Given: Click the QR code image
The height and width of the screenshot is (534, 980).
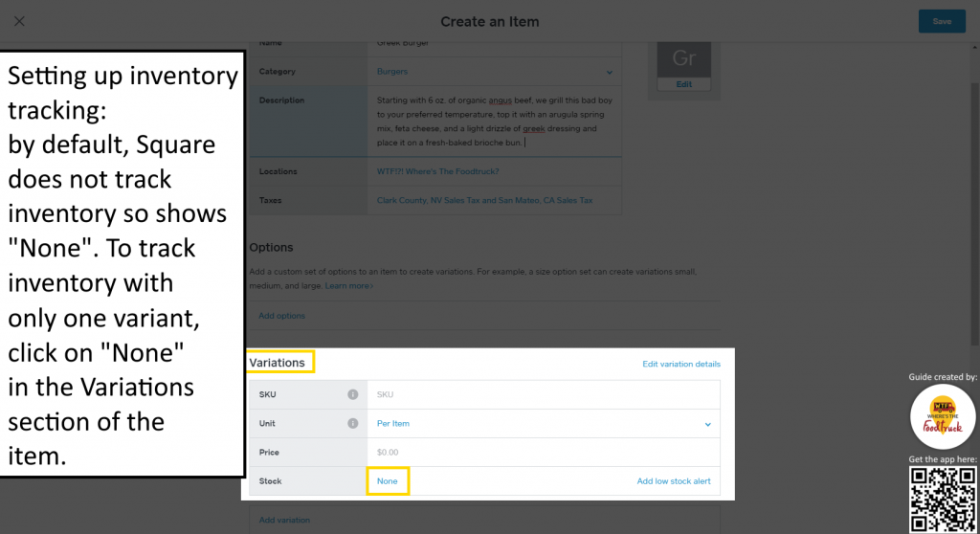Looking at the screenshot, I should click(943, 500).
